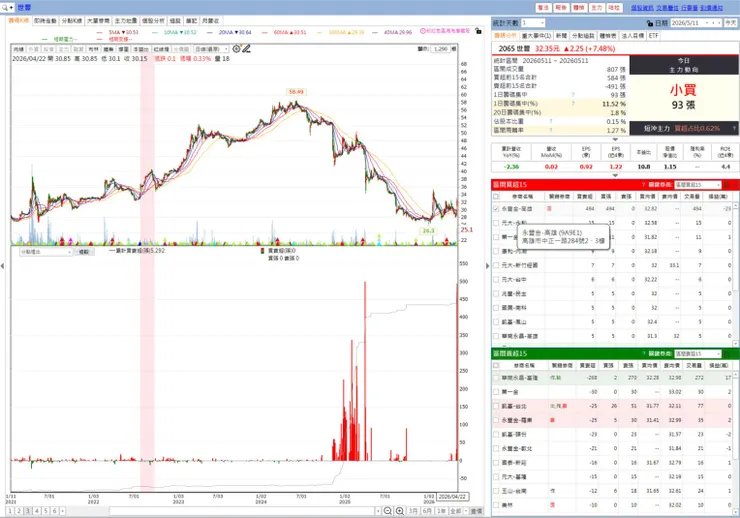Check select-all box in sell table header
Viewport: 740px width, 518px height.
tap(496, 365)
